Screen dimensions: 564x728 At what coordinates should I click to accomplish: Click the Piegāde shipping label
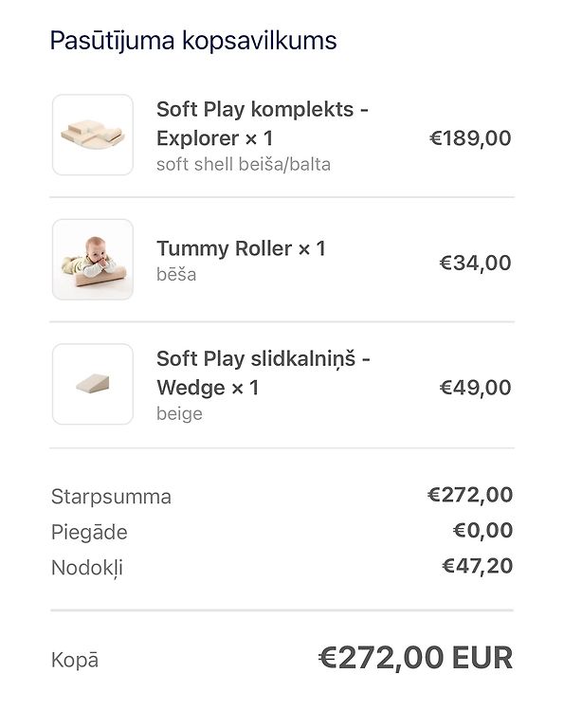[x=89, y=532]
